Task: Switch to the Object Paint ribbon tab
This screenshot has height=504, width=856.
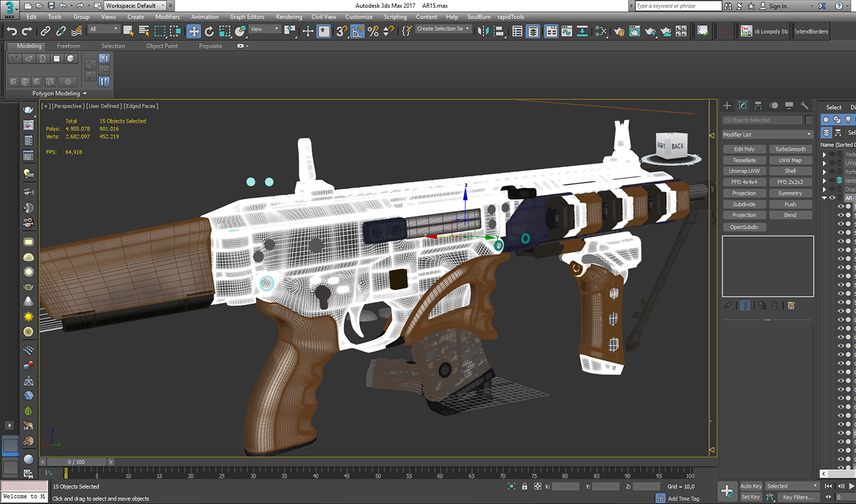Action: coord(162,46)
